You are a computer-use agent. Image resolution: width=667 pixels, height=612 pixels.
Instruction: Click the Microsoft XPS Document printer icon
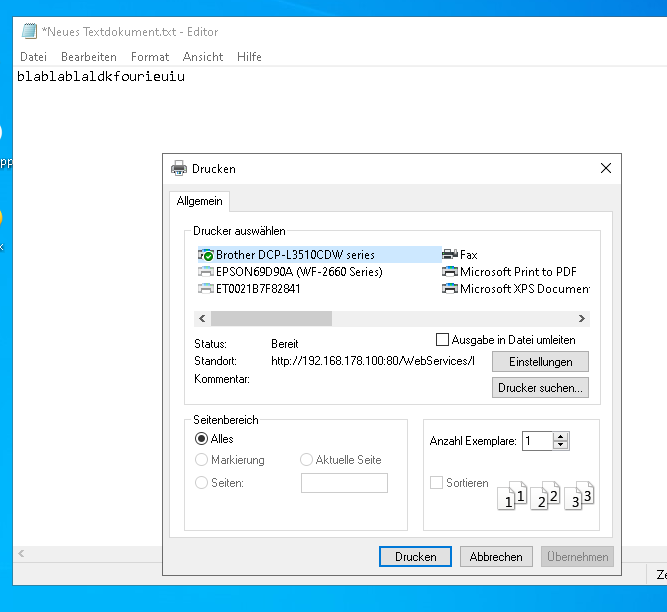[450, 289]
